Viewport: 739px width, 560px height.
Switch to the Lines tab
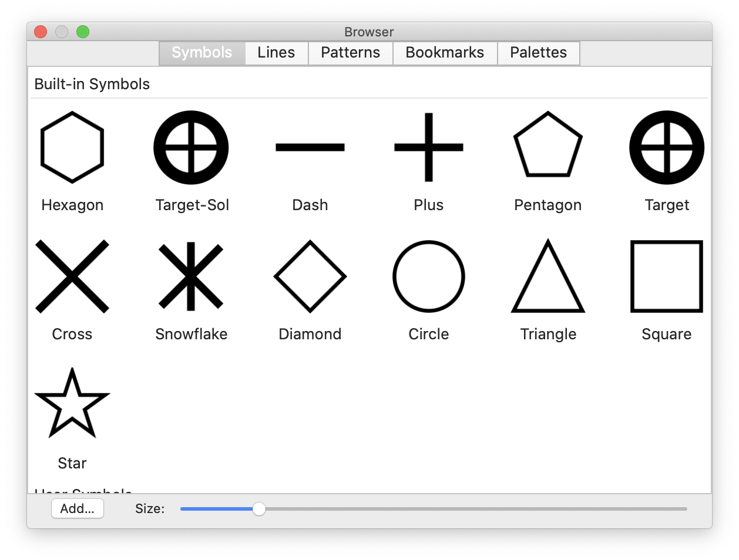coord(276,53)
